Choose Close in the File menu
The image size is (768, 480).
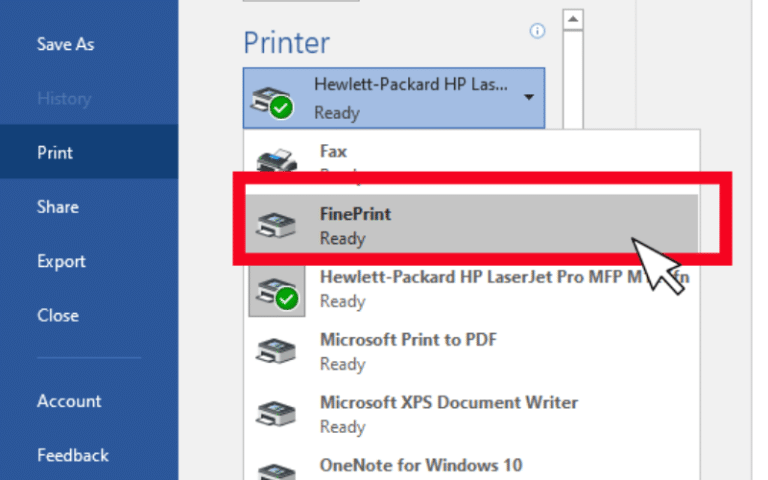coord(58,315)
